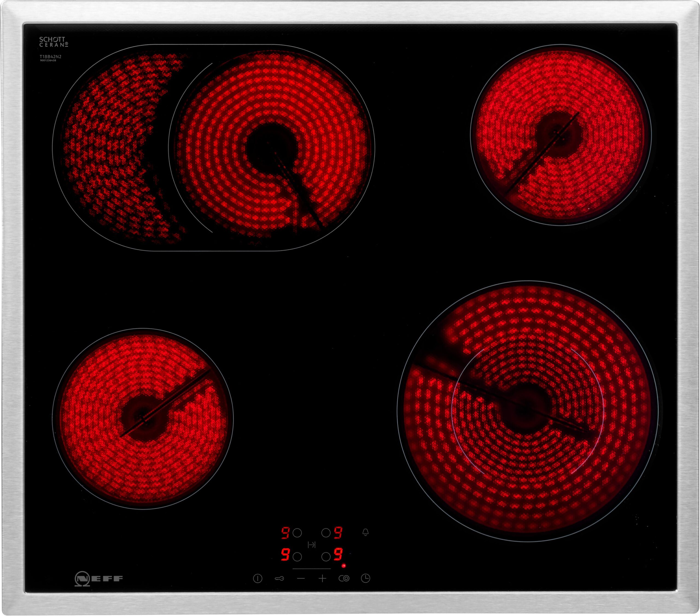Tap the bell kitchen timer icon
Image resolution: width=700 pixels, height=616 pixels.
tap(365, 532)
